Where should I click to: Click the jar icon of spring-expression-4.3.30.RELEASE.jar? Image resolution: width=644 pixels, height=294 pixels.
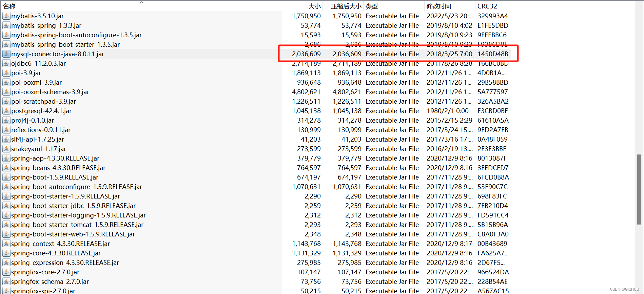(6, 262)
